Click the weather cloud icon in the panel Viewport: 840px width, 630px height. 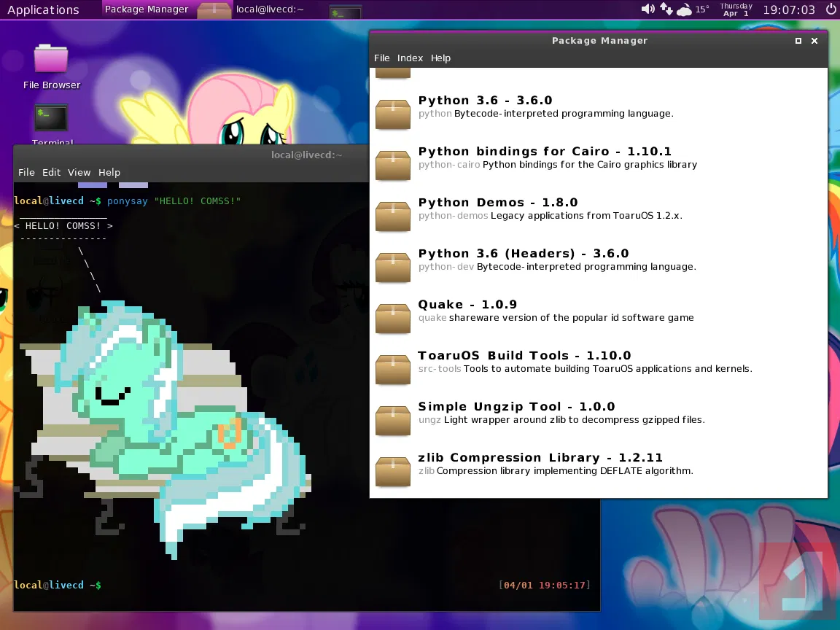pos(684,9)
